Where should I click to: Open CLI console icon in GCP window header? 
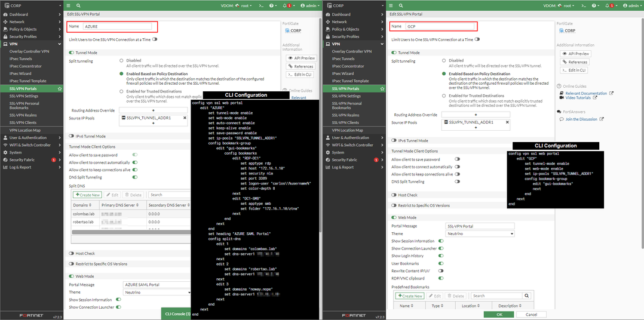584,6
